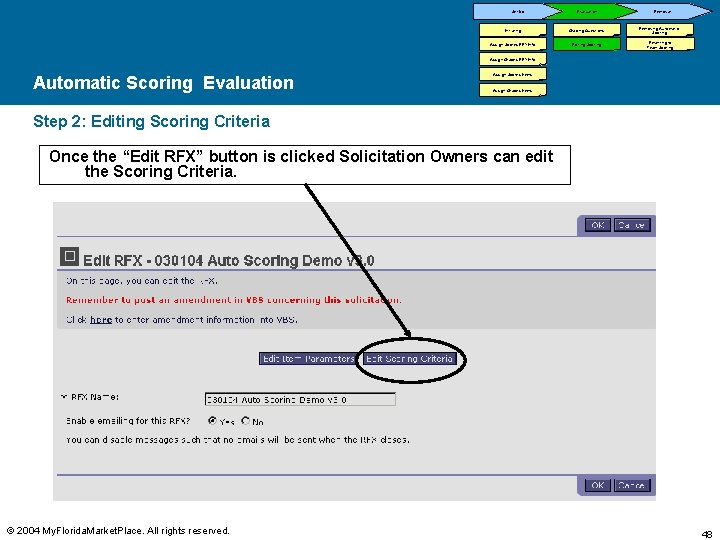Open Edit Scoring Criteria
The width and height of the screenshot is (720, 540).
[410, 359]
